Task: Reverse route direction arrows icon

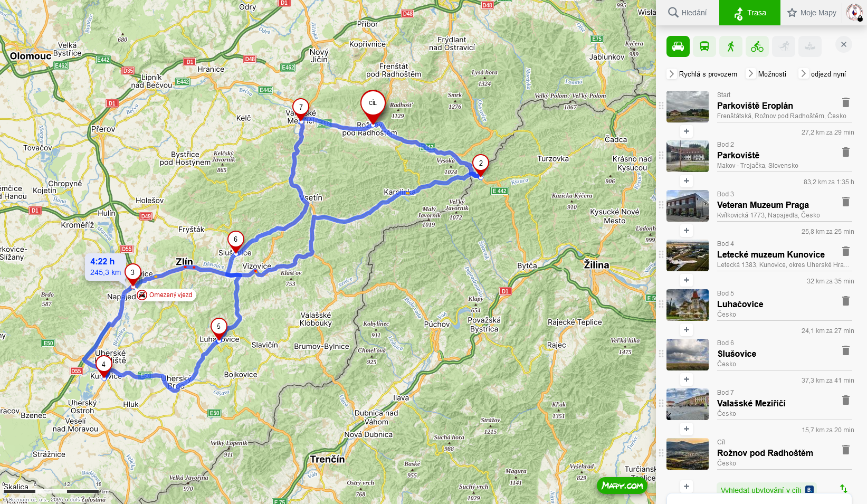Action: 844,489
